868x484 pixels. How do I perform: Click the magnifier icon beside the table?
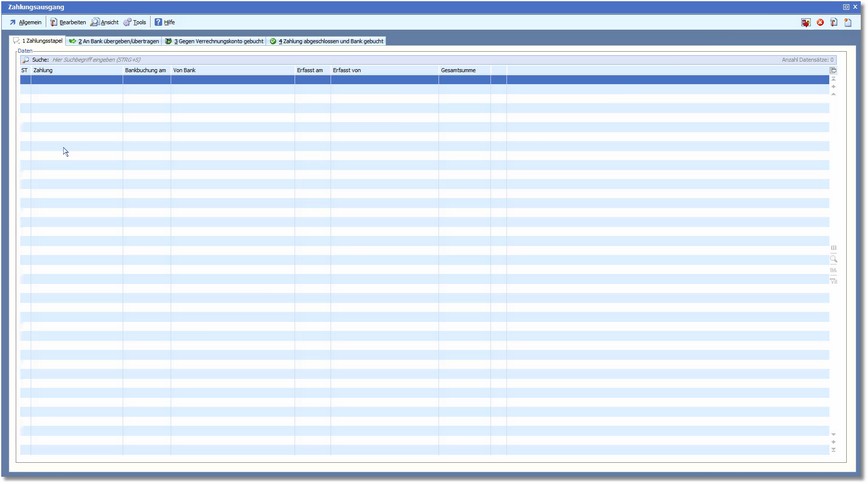point(833,259)
